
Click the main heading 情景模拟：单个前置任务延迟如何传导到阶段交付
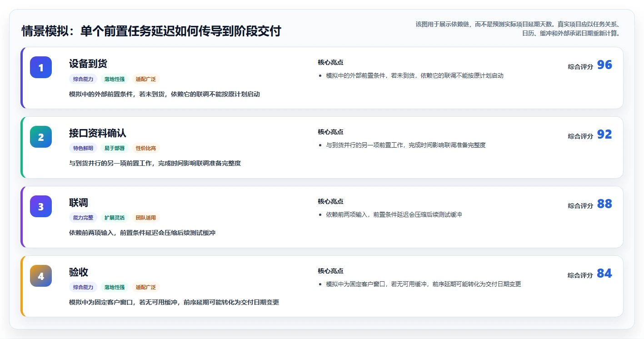(151, 31)
